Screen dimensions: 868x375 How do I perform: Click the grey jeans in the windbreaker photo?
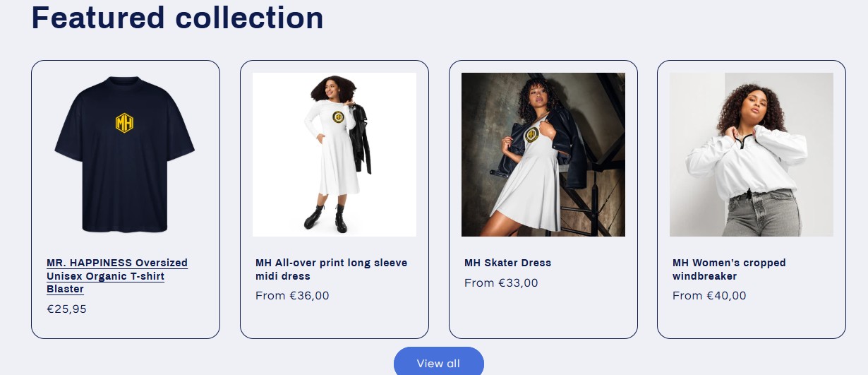pyautogui.click(x=760, y=214)
